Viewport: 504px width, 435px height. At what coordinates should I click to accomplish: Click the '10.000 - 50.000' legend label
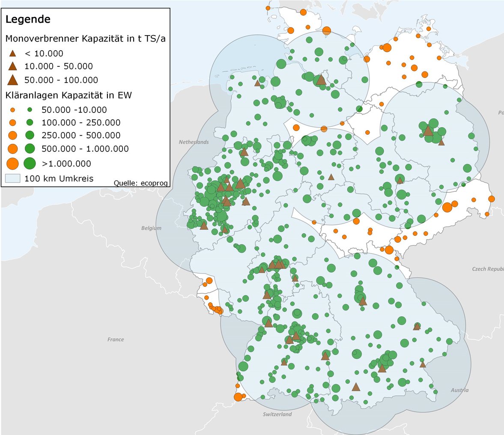59,66
